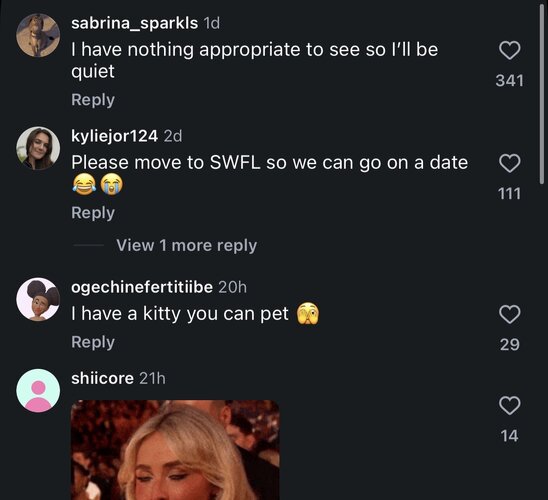Tap the heart on kyliejor124's comment

(x=510, y=163)
